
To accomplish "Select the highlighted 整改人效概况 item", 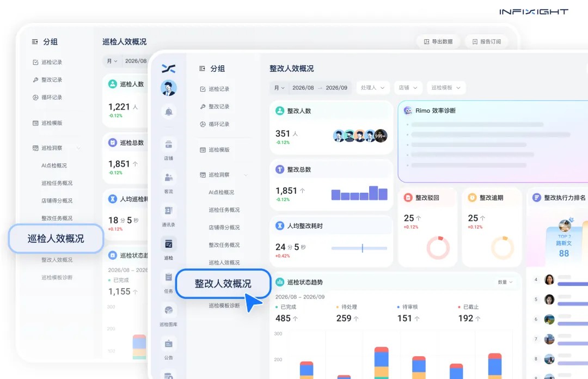I will pos(223,284).
